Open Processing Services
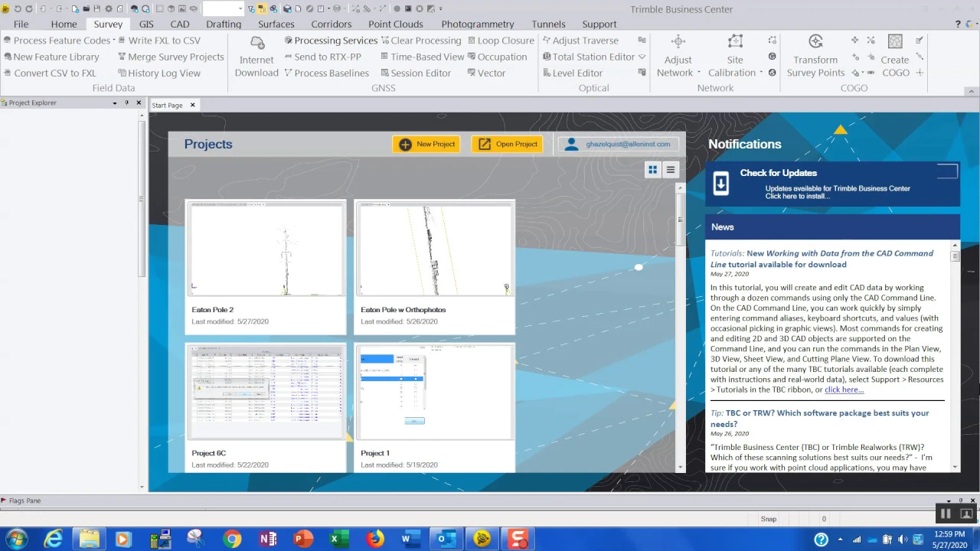 click(330, 41)
